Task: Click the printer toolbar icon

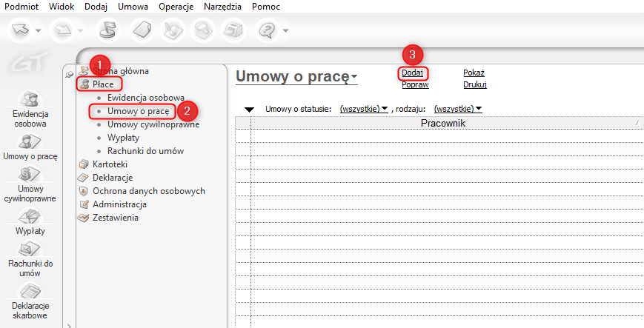Action: (x=234, y=30)
